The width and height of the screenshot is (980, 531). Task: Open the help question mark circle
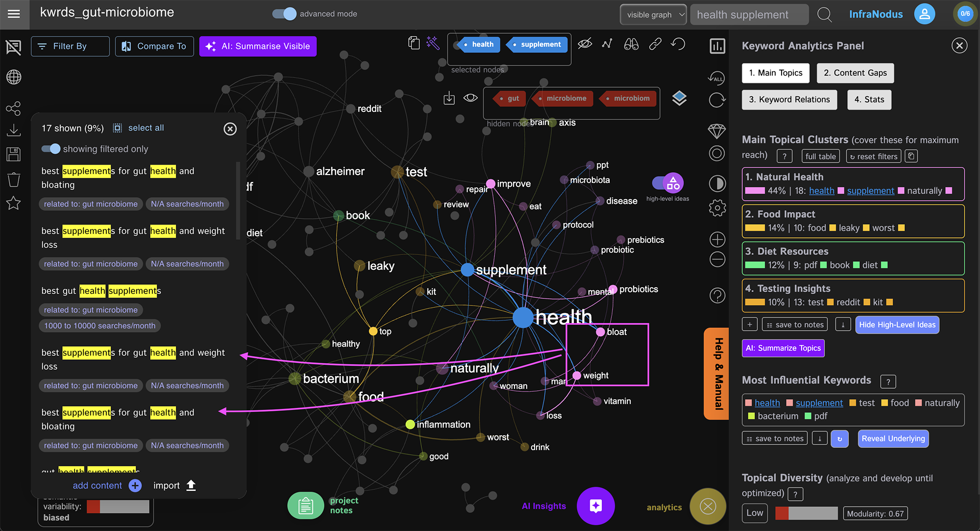pyautogui.click(x=717, y=296)
